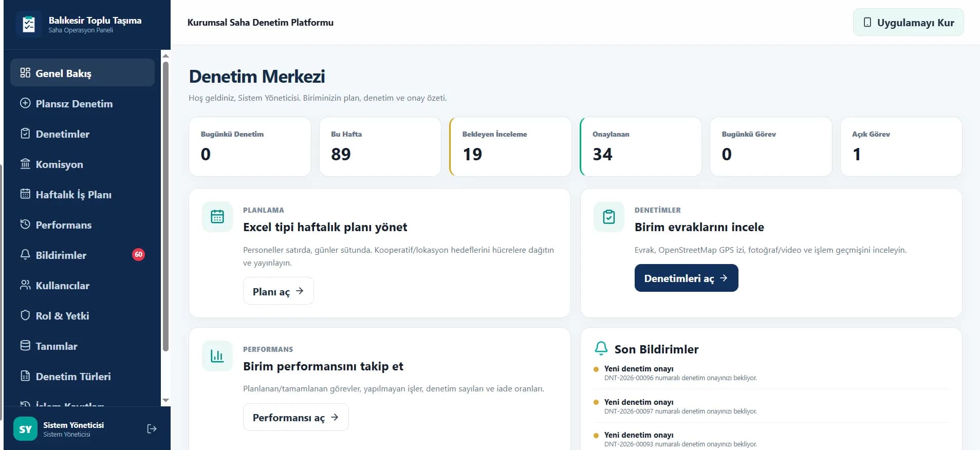
Task: Click the Birim evraklarını incele heading
Action: click(x=699, y=227)
